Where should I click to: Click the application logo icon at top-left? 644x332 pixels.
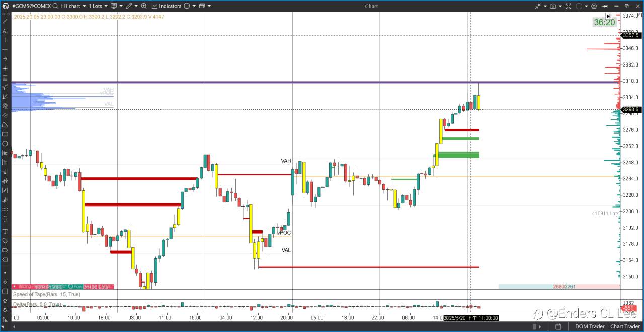coord(5,6)
